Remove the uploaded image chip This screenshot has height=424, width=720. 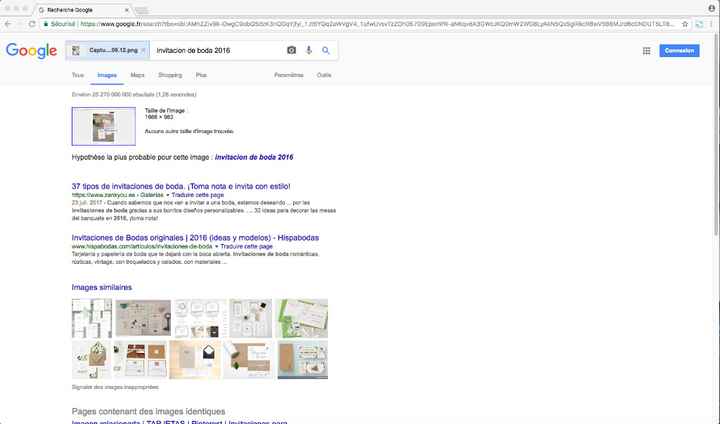coord(144,50)
